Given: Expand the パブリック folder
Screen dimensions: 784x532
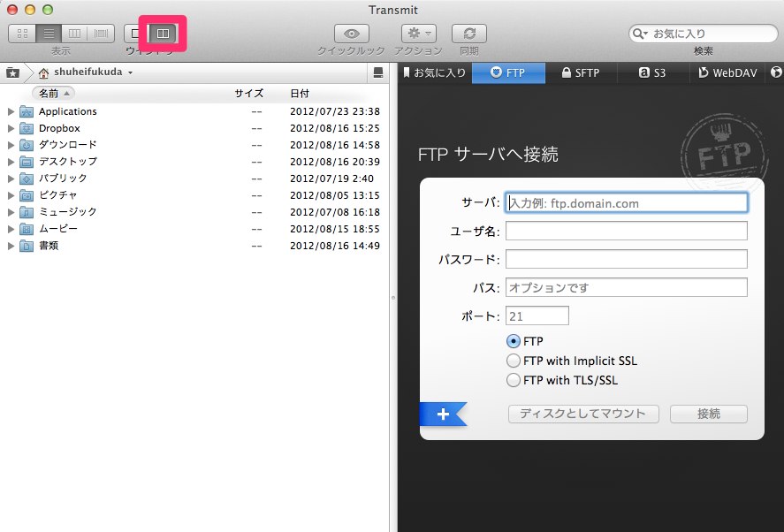Looking at the screenshot, I should tap(11, 179).
